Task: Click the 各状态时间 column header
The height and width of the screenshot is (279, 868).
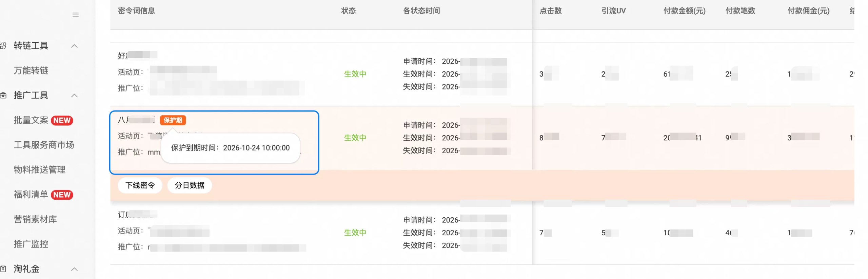Action: tap(421, 11)
